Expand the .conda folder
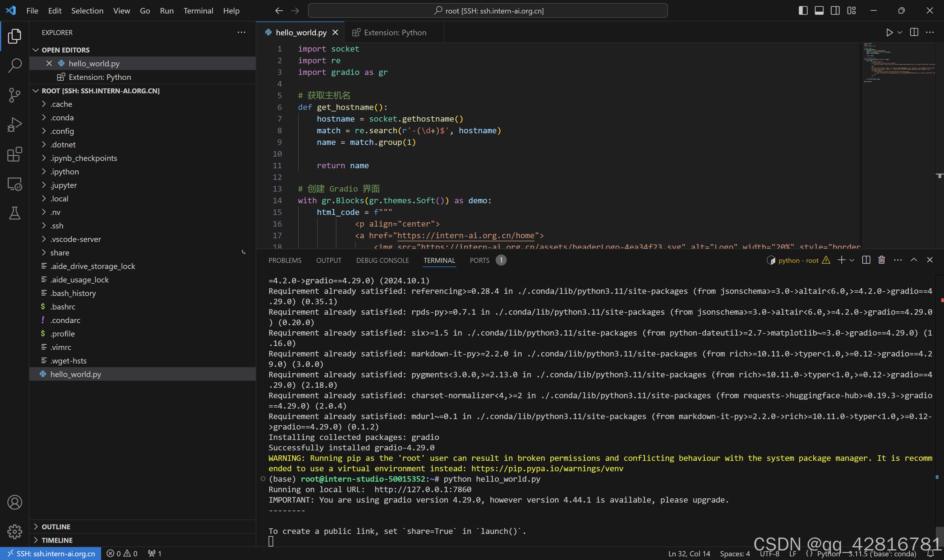Screen dimensions: 944x560 click(62, 118)
